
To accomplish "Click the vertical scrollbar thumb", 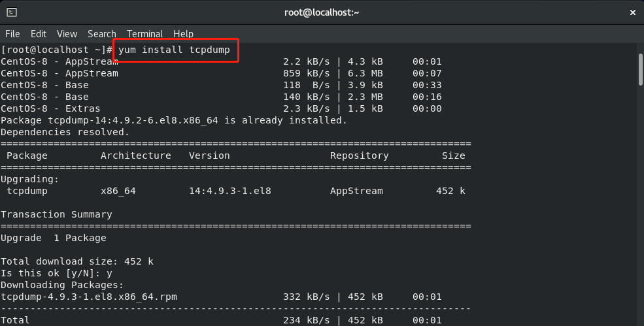I will pyautogui.click(x=640, y=70).
